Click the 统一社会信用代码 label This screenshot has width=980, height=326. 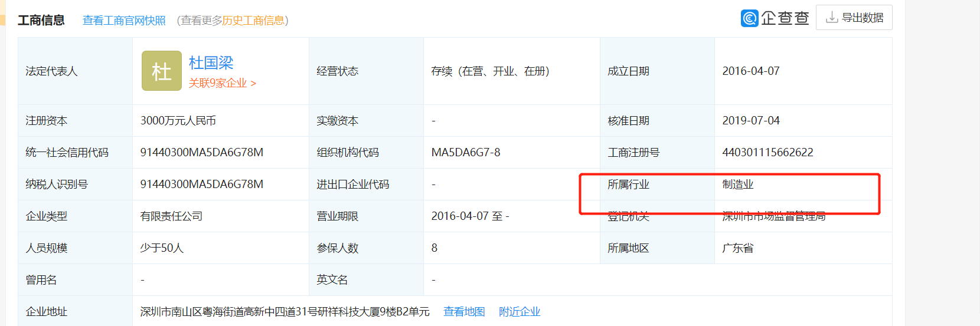click(x=67, y=152)
